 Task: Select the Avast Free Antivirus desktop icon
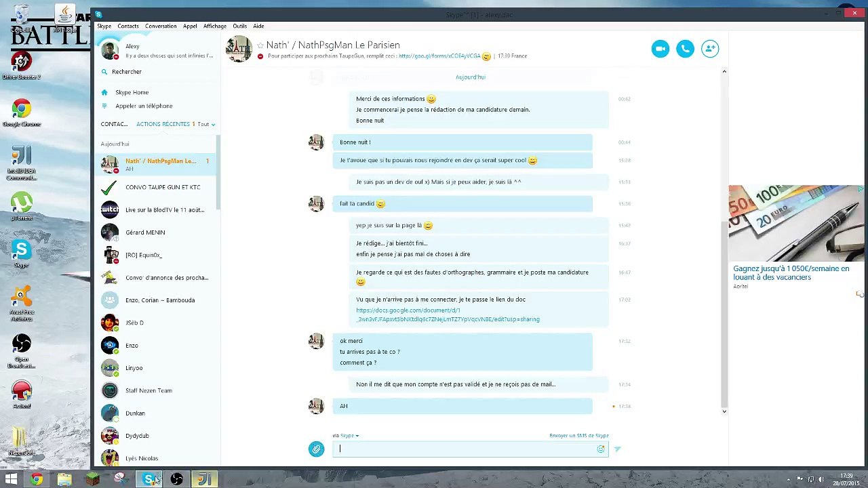coord(22,304)
